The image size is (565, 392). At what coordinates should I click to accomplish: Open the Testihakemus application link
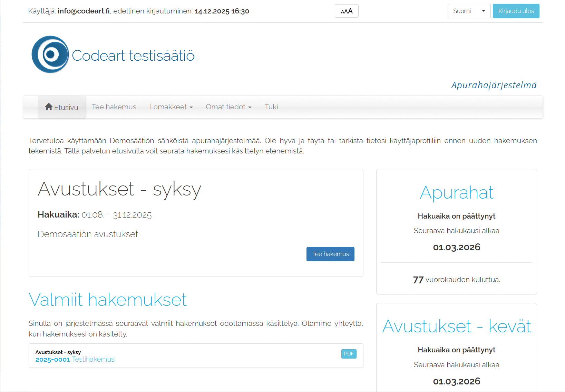(x=93, y=359)
